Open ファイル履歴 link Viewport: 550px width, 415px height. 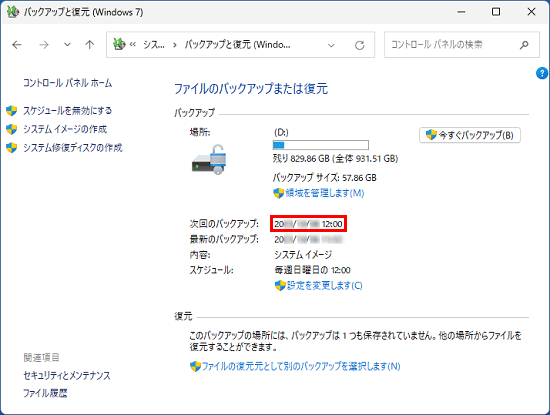pos(45,393)
